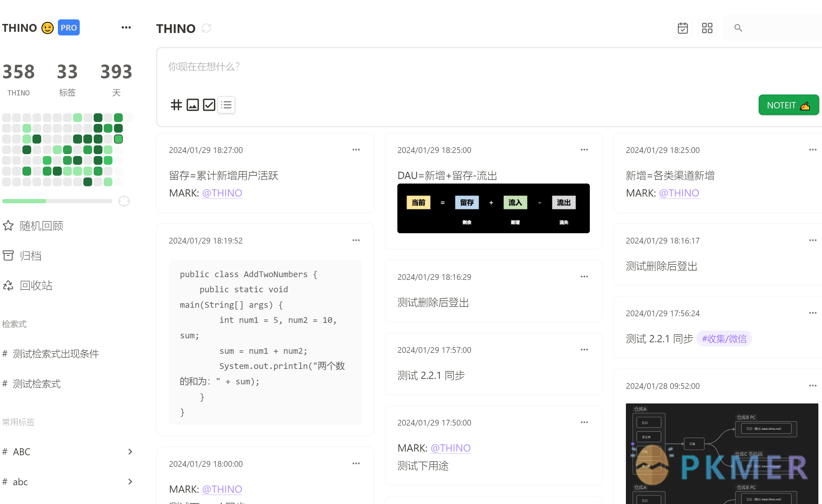Insert a tag with the hash icon
822x504 pixels.
pos(176,105)
